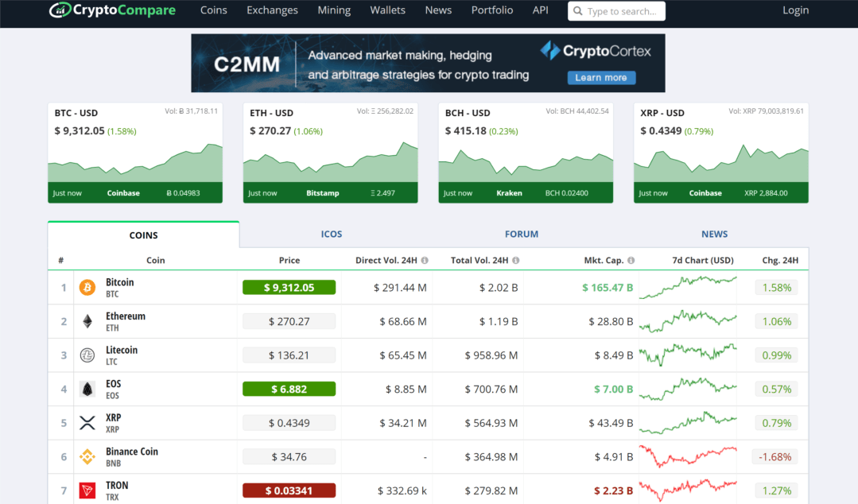This screenshot has height=504, width=858.
Task: Click the green Bitcoin price badge
Action: (289, 287)
